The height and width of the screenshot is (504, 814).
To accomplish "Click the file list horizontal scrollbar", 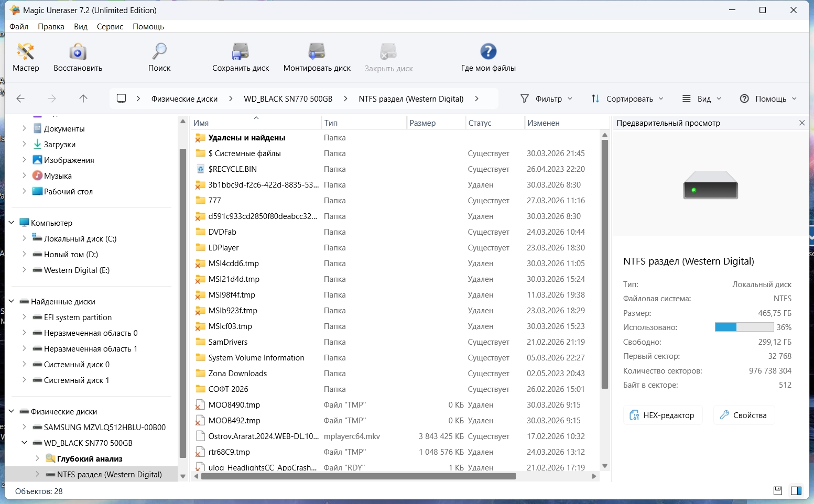I will (359, 476).
